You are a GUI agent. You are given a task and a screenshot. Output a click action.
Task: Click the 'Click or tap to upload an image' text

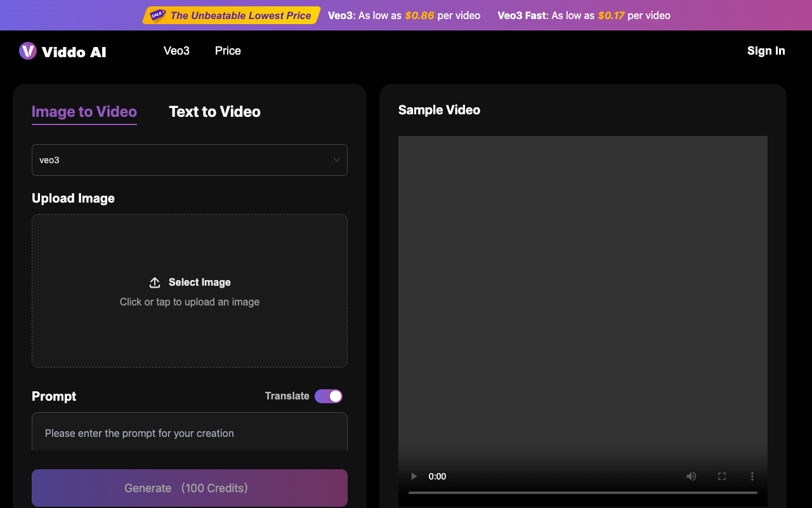(190, 302)
